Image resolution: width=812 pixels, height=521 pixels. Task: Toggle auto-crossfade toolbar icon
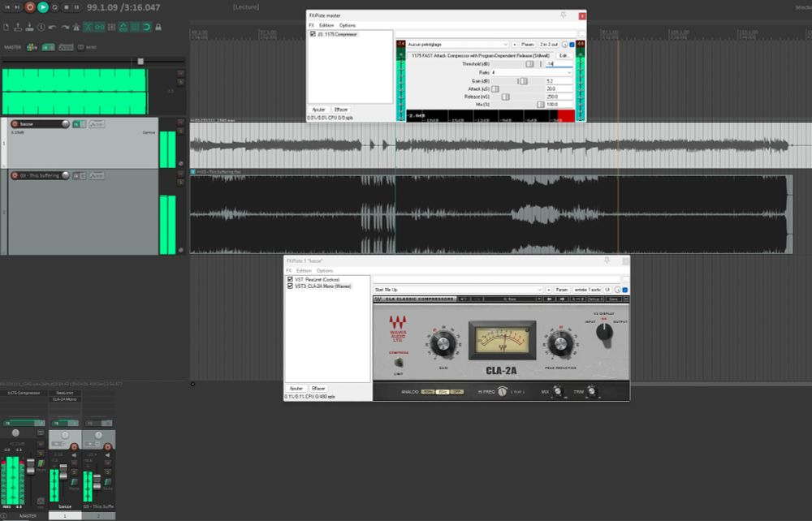point(88,27)
